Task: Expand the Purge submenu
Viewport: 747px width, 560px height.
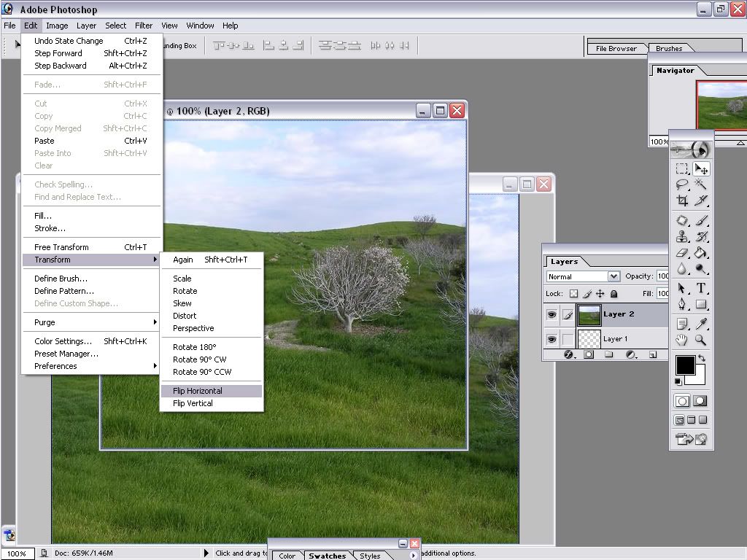Action: [90, 322]
